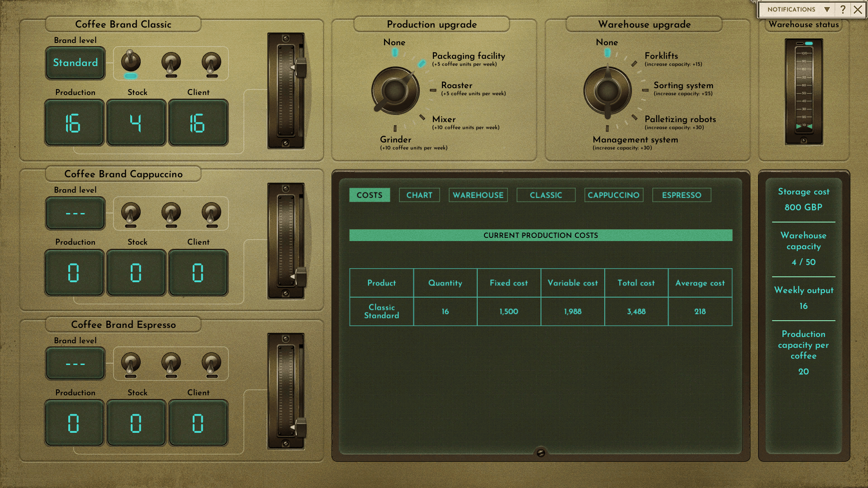Flip the first Classic brand level switch
The height and width of the screenshot is (488, 868).
(x=130, y=62)
